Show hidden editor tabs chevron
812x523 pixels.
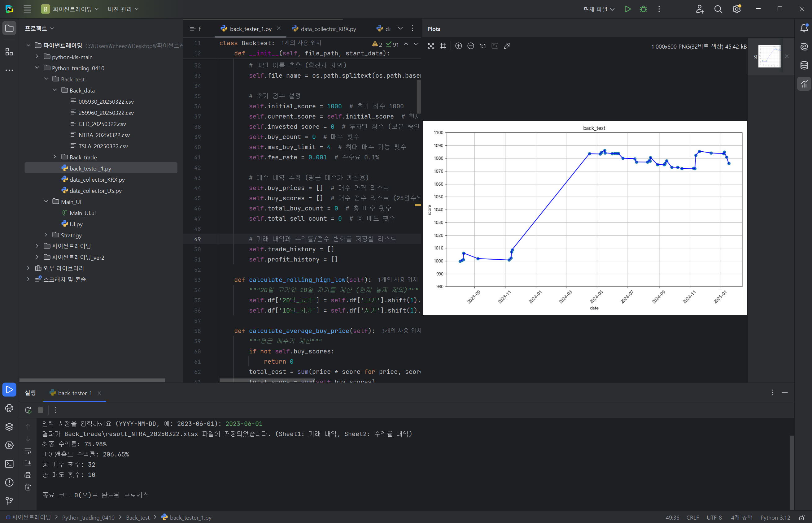[x=400, y=28]
